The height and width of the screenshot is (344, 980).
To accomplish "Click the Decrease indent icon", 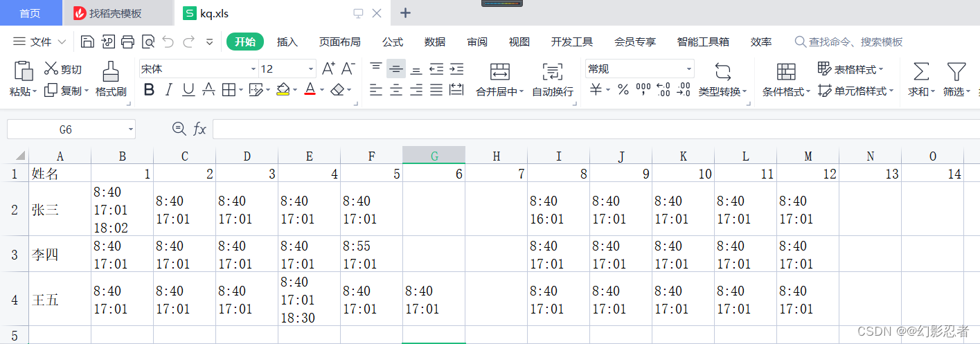I will point(436,69).
